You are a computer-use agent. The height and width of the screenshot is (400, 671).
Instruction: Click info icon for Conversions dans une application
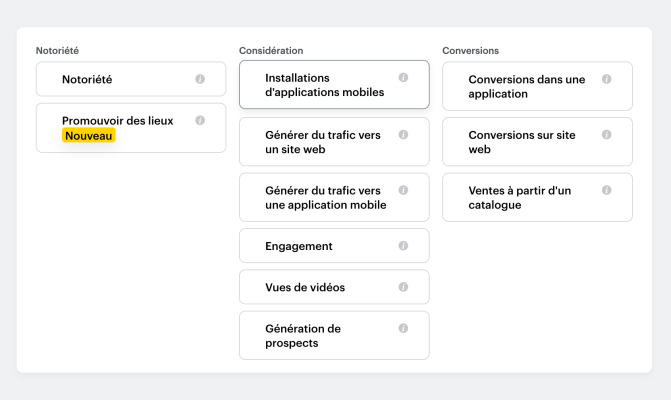pos(607,79)
